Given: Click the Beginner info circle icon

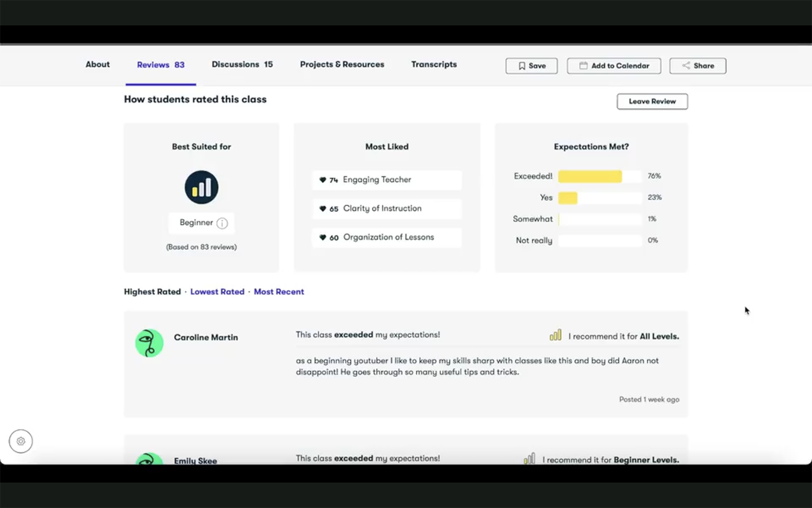Looking at the screenshot, I should (x=222, y=223).
